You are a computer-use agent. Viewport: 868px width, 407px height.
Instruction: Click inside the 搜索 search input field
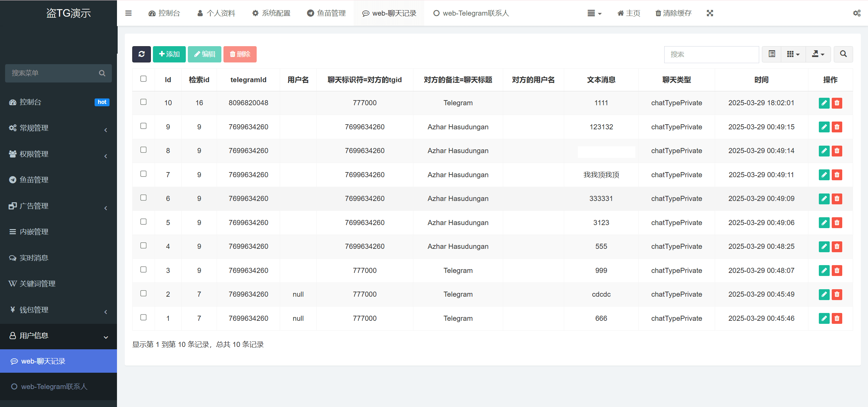[x=711, y=54]
